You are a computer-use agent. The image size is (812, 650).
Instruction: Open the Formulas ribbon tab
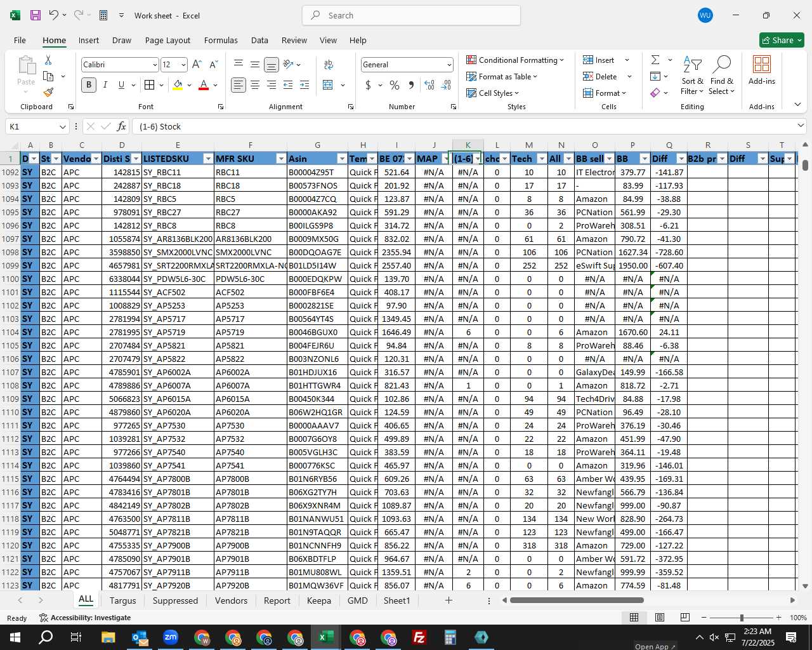(x=221, y=40)
